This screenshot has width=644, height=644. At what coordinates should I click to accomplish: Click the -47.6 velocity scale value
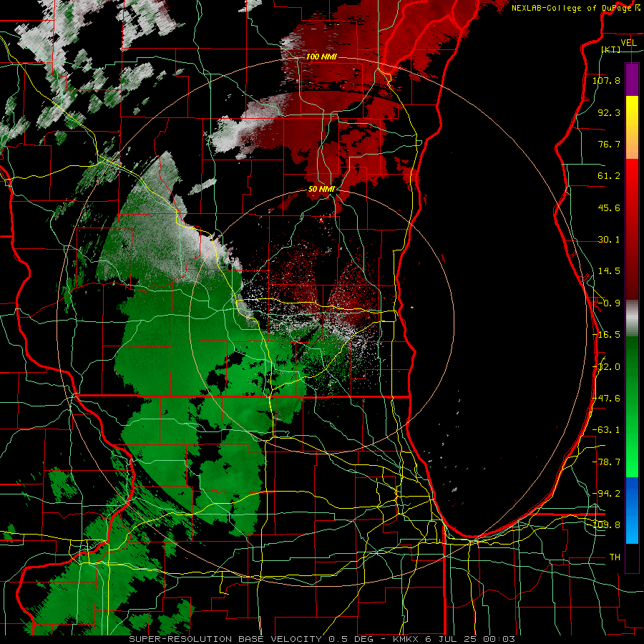[606, 399]
